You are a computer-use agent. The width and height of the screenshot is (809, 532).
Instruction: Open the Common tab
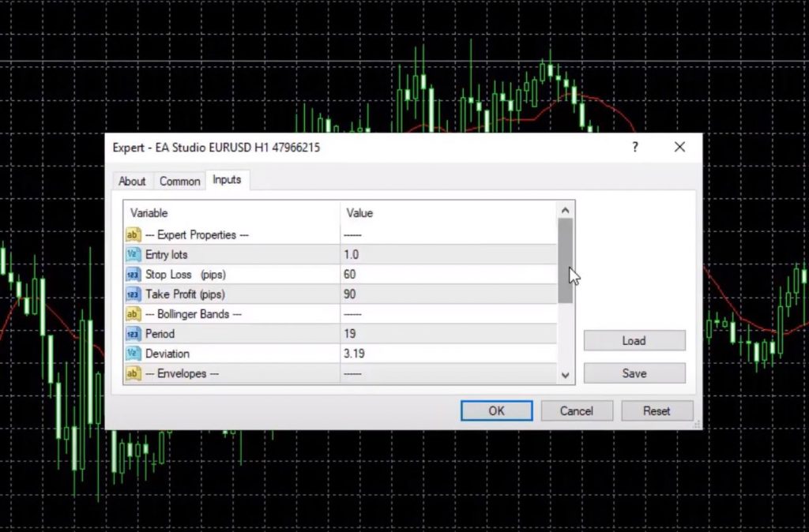point(179,182)
